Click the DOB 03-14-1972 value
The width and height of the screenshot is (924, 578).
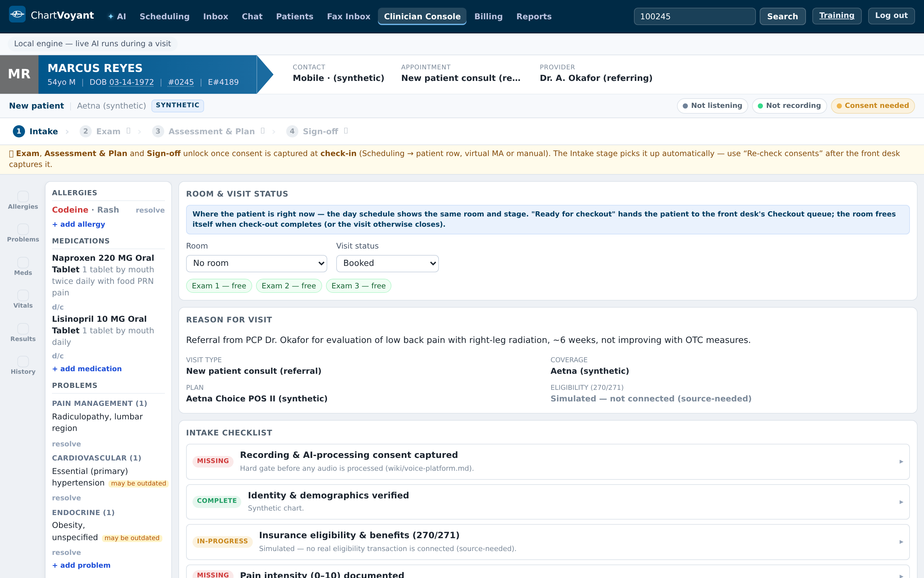[131, 82]
